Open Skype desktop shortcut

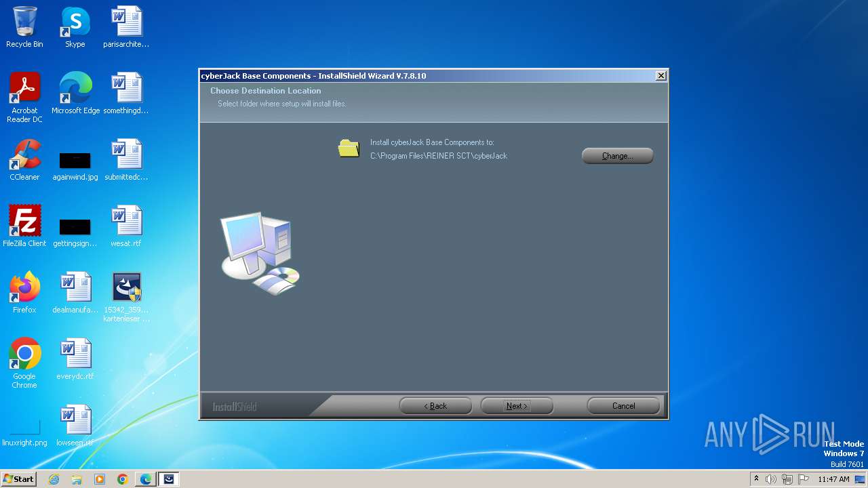click(75, 27)
